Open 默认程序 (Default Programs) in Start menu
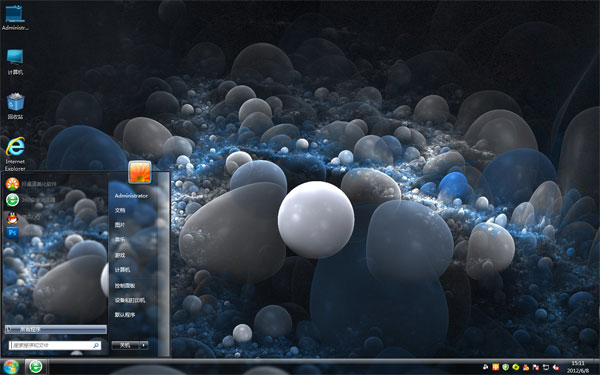Screen dimensions: 600x375 click(x=125, y=315)
